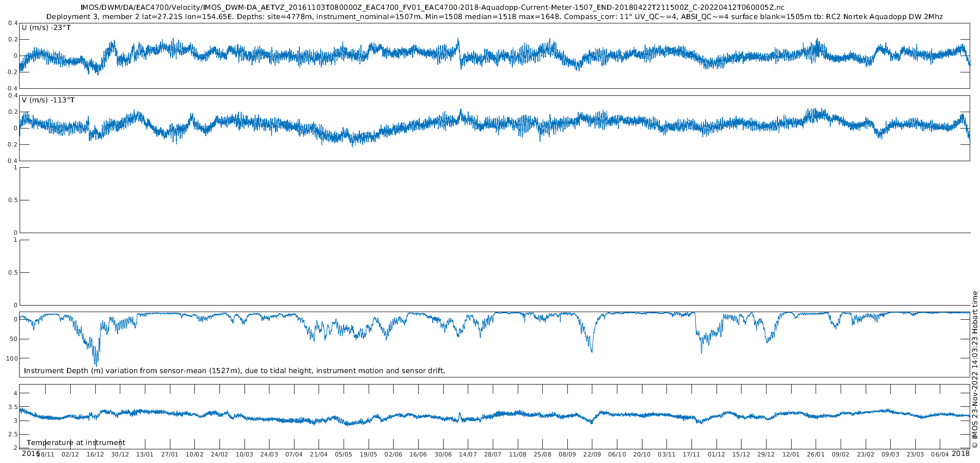Click the '06/10' date tick label

pyautogui.click(x=617, y=454)
